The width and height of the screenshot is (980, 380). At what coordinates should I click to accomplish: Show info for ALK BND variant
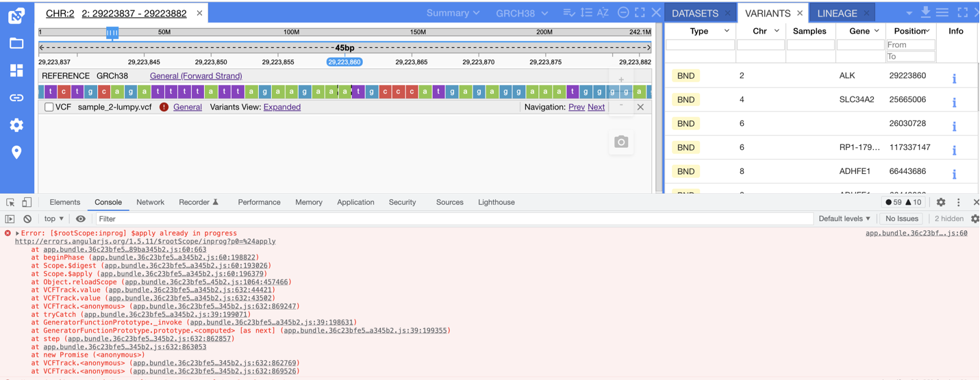tap(954, 79)
